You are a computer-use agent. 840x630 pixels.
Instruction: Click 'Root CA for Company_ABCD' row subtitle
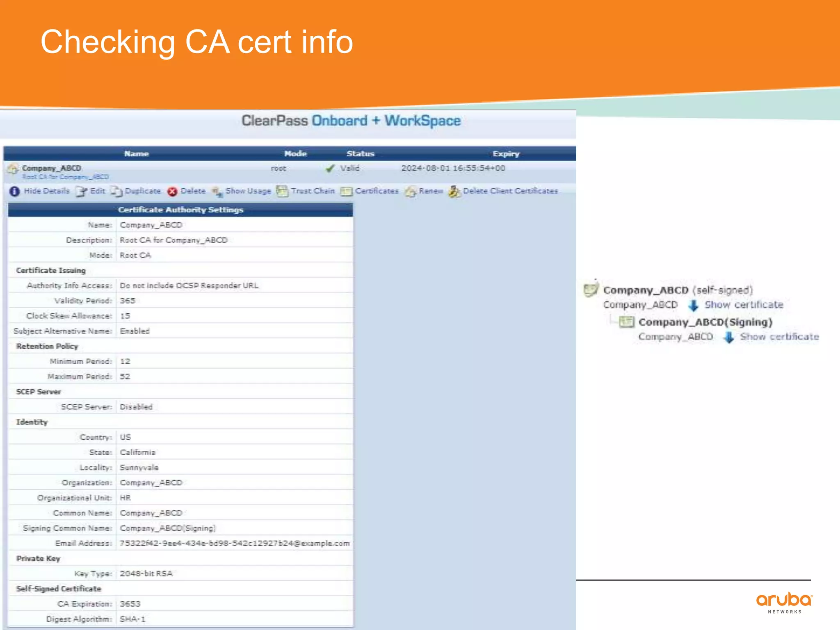(66, 177)
